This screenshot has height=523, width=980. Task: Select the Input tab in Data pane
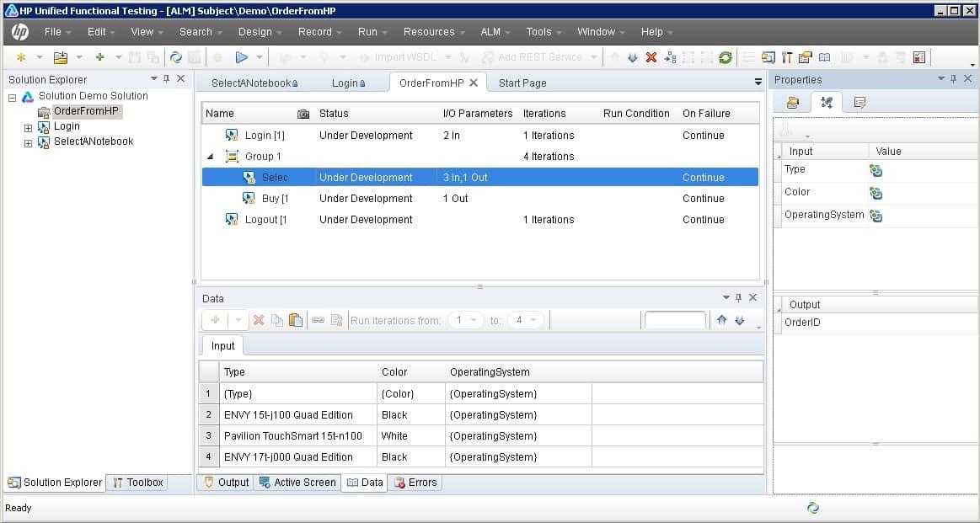coord(222,346)
